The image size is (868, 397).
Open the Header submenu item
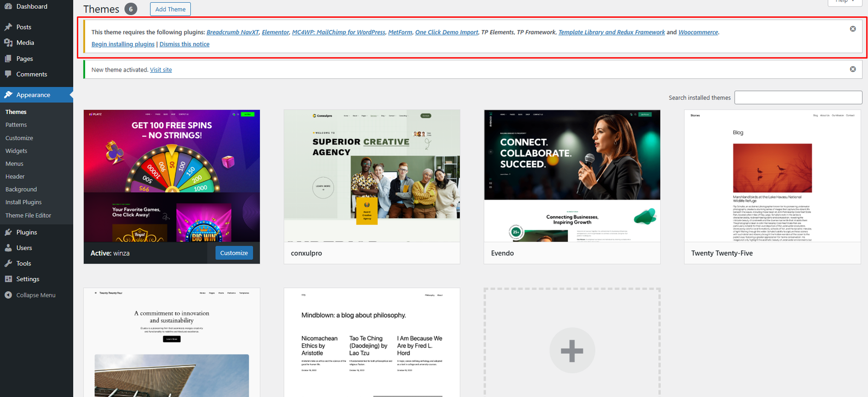coord(15,177)
